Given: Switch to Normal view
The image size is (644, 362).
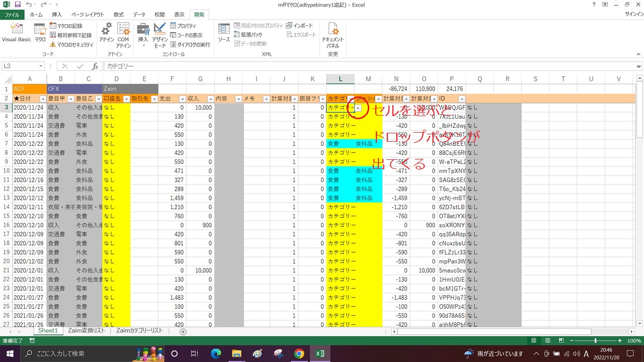Looking at the screenshot, I should tap(534, 341).
